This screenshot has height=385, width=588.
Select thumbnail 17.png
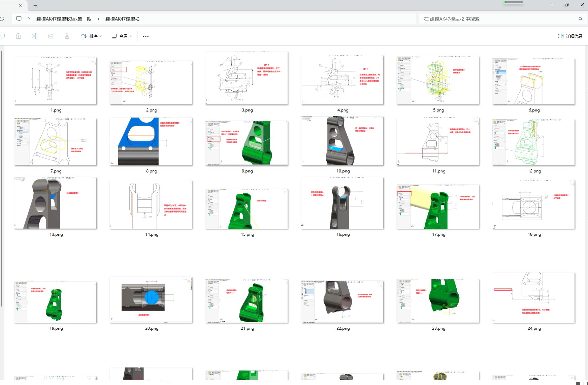point(438,207)
